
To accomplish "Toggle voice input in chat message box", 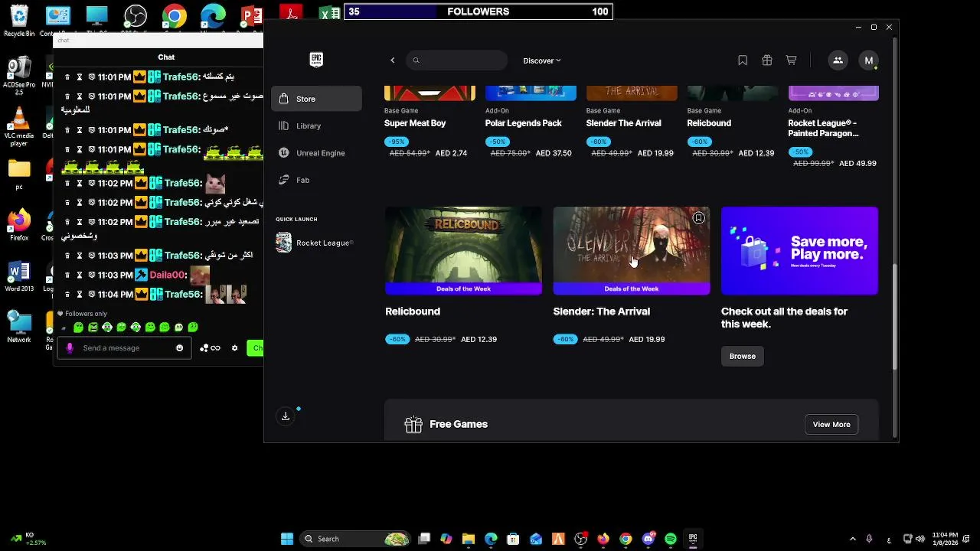I will pyautogui.click(x=70, y=348).
